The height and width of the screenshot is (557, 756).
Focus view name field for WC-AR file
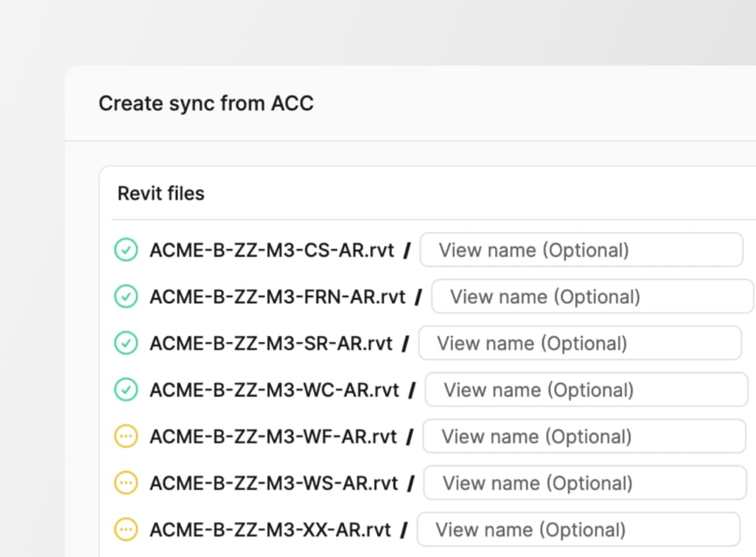(x=586, y=390)
